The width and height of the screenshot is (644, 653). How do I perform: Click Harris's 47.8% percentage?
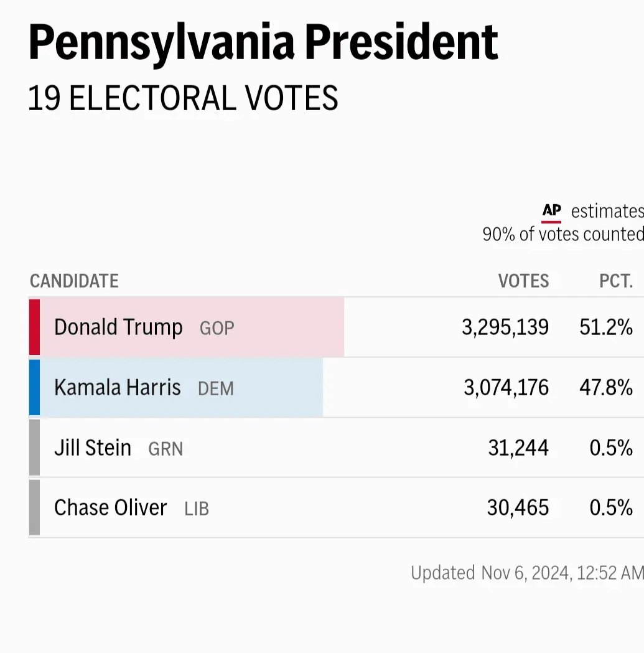tap(606, 387)
